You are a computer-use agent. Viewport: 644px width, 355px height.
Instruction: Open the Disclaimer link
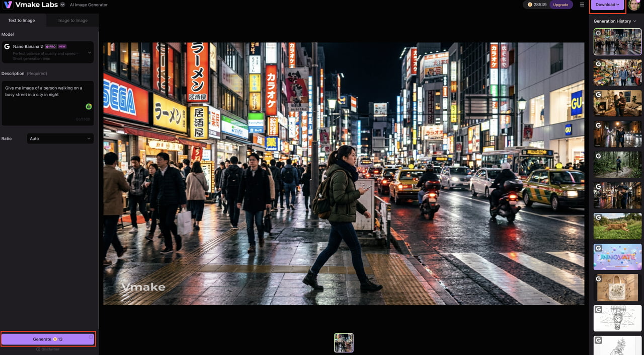tap(48, 349)
